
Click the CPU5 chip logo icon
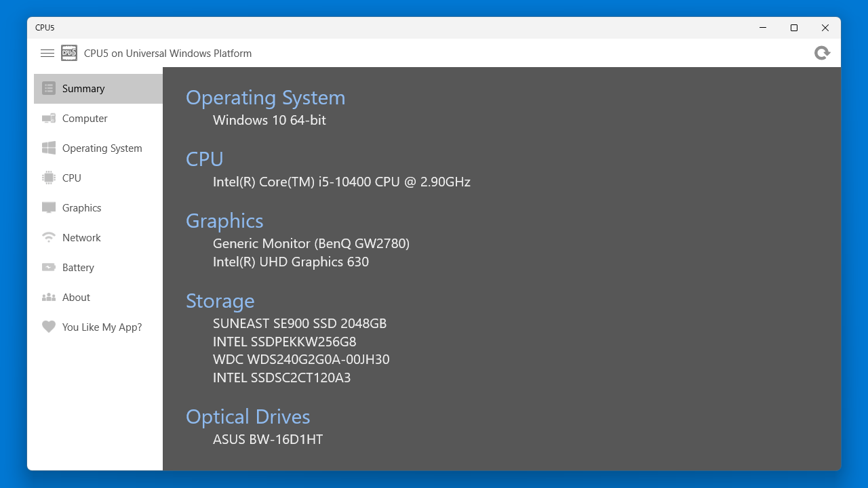pyautogui.click(x=69, y=53)
